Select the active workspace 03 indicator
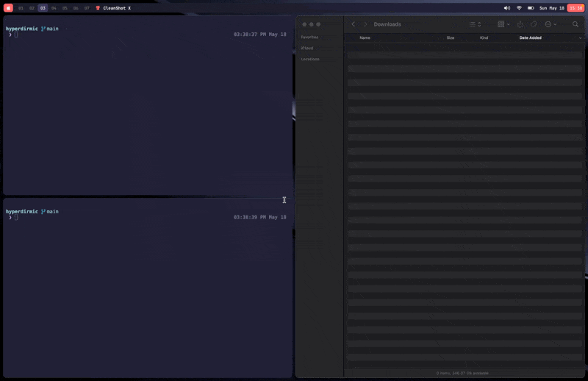Screen dimensions: 588x381 43,8
